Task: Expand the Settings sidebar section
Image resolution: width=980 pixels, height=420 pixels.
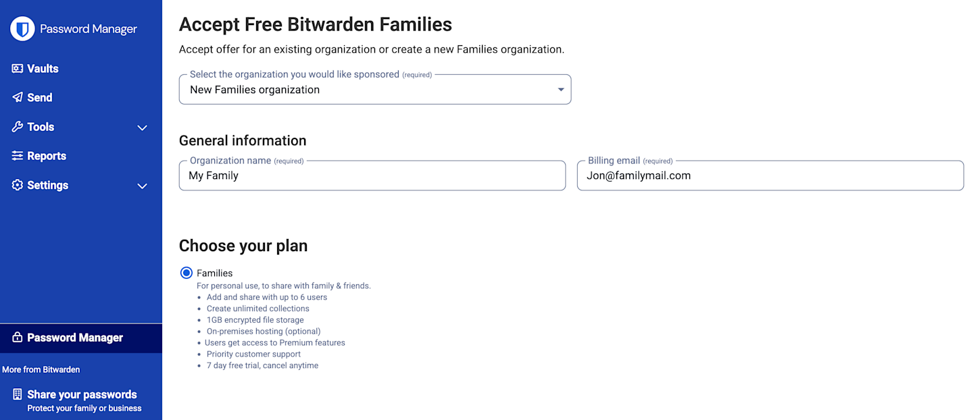Action: [142, 186]
